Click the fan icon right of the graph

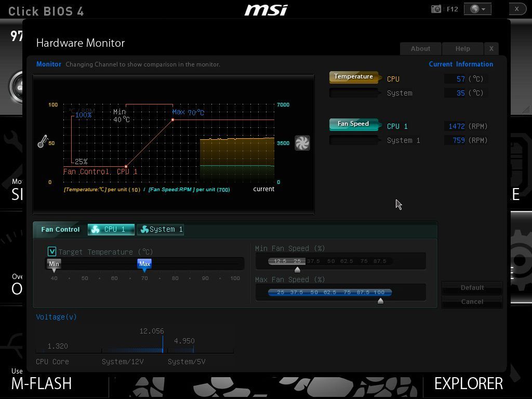click(302, 143)
